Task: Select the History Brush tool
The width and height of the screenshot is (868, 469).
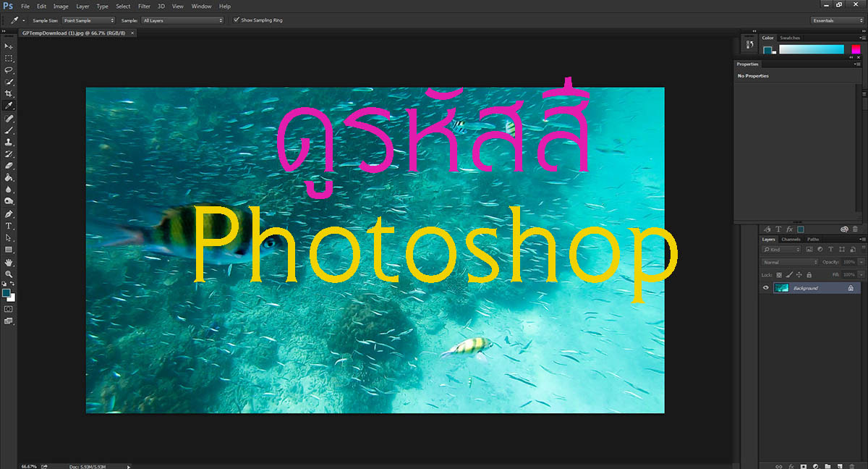Action: coord(9,154)
